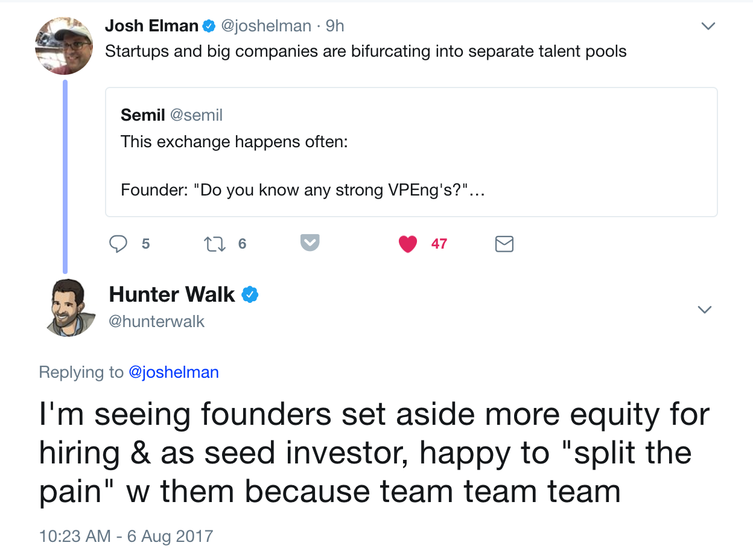Unlike the tweet via red heart
The image size is (753, 560).
pyautogui.click(x=408, y=244)
